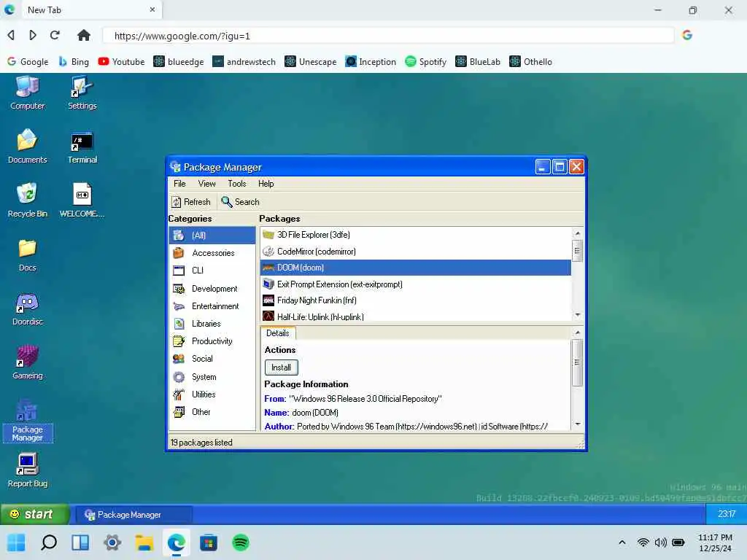Viewport: 747px width, 560px height.
Task: Click the Windows 96 taskbar clock
Action: pyautogui.click(x=726, y=514)
